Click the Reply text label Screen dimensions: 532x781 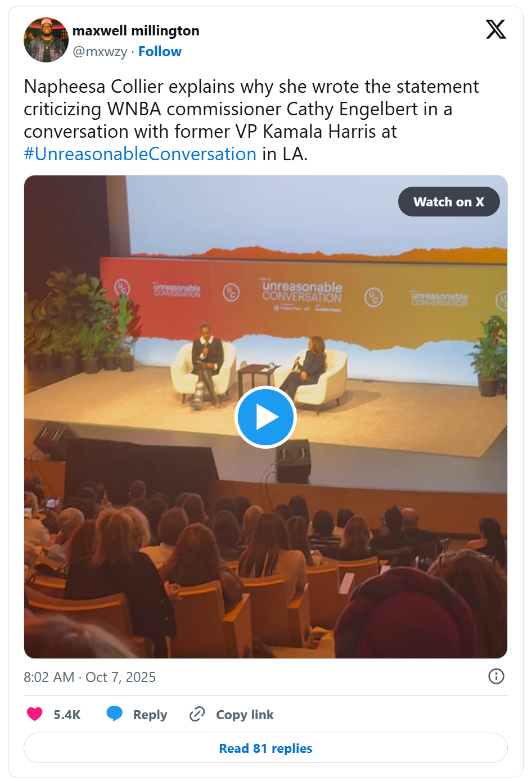(150, 715)
